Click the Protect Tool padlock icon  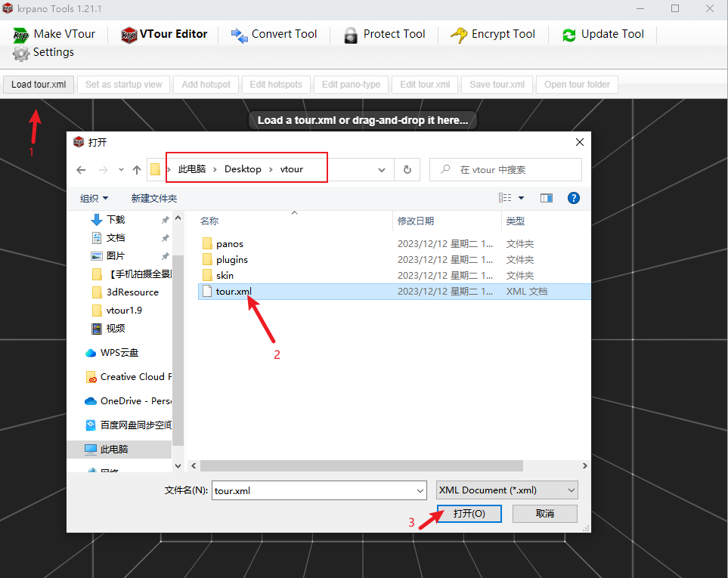(x=351, y=36)
